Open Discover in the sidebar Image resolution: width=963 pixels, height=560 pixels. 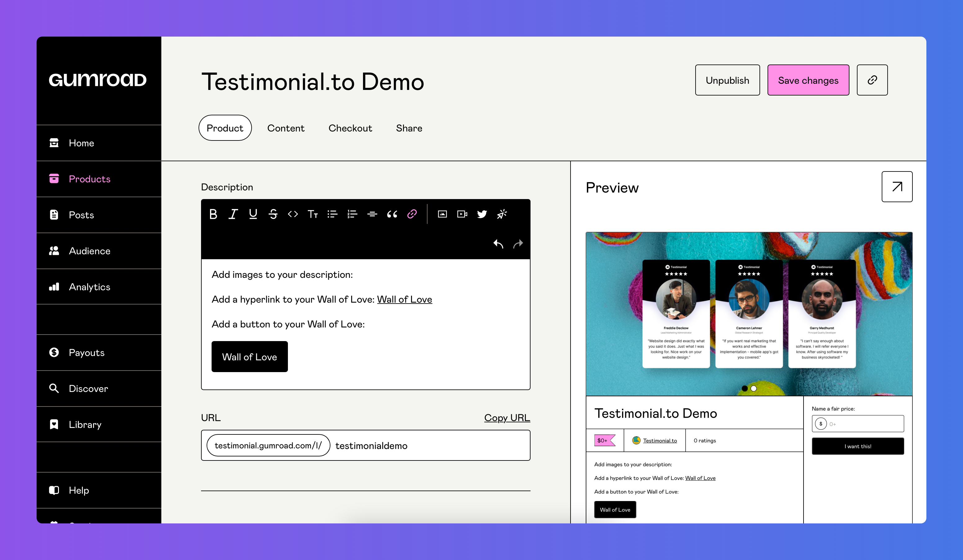(99, 388)
